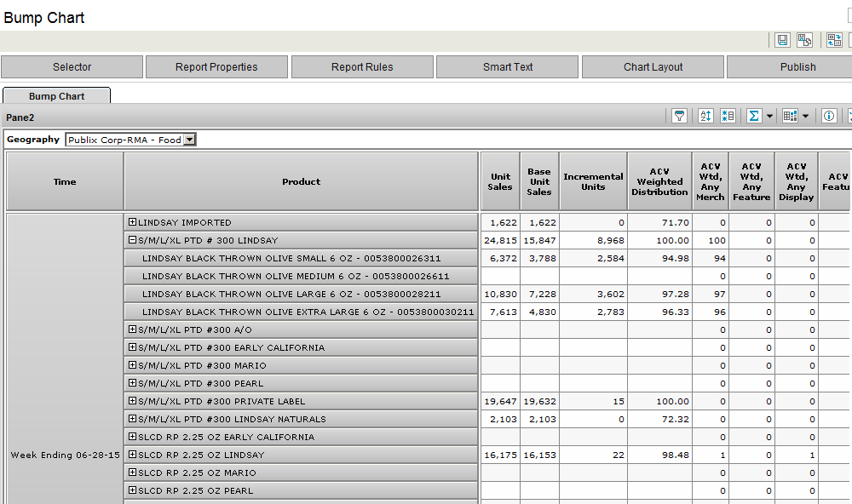Click the Sigma totals icon
The image size is (852, 504).
click(754, 116)
